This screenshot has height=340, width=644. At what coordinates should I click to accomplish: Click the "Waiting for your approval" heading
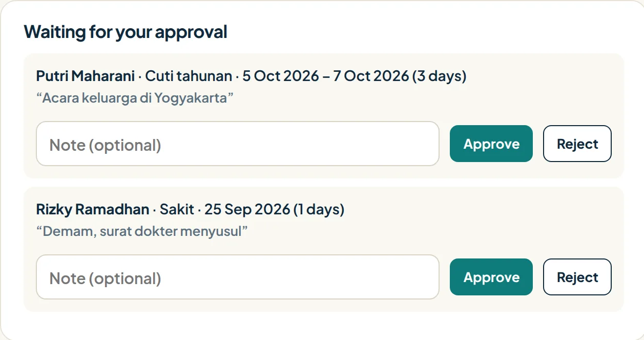(x=126, y=32)
